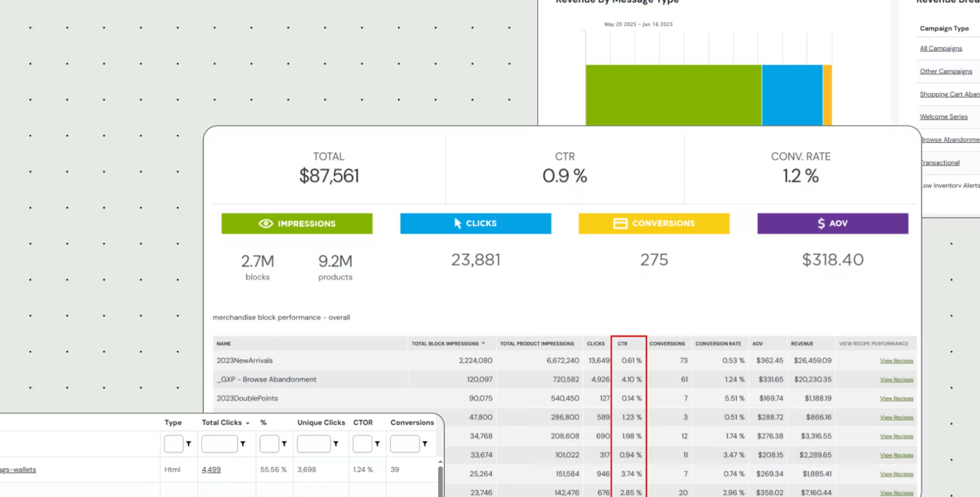The height and width of the screenshot is (497, 980).
Task: Select the 2023NewArrivals block name
Action: point(244,361)
